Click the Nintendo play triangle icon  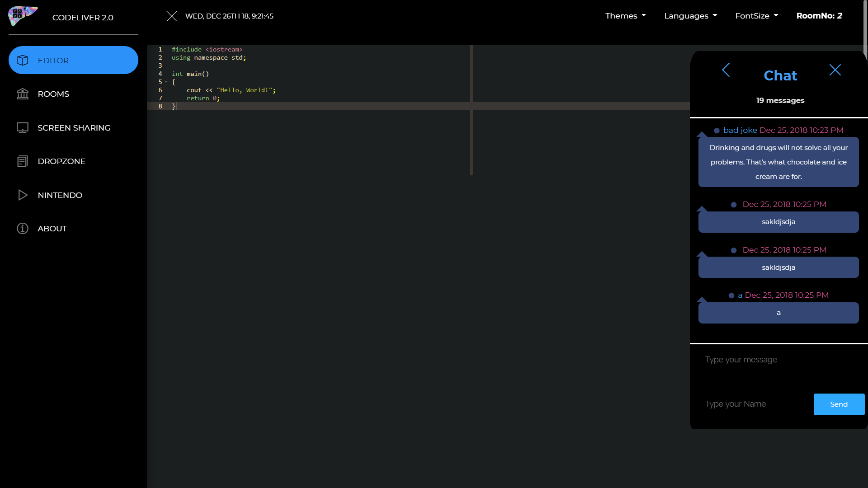click(x=23, y=195)
